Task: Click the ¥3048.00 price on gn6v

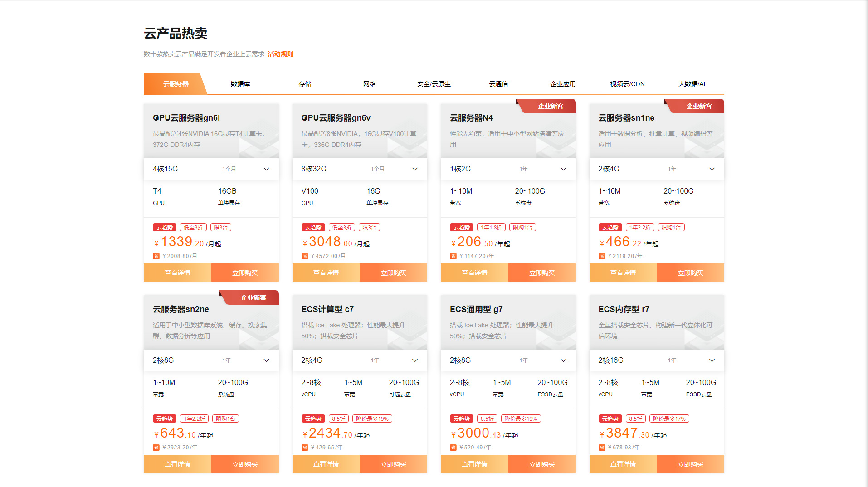Action: click(327, 242)
